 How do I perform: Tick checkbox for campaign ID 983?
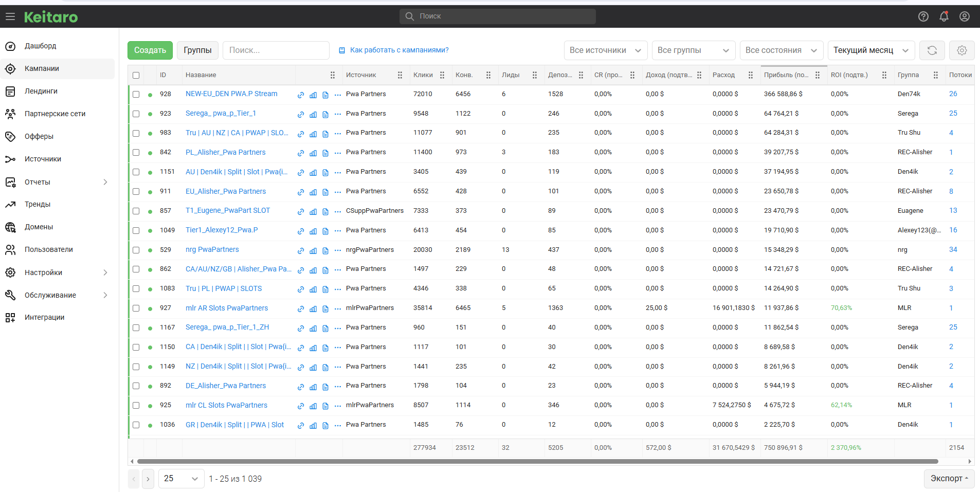136,133
